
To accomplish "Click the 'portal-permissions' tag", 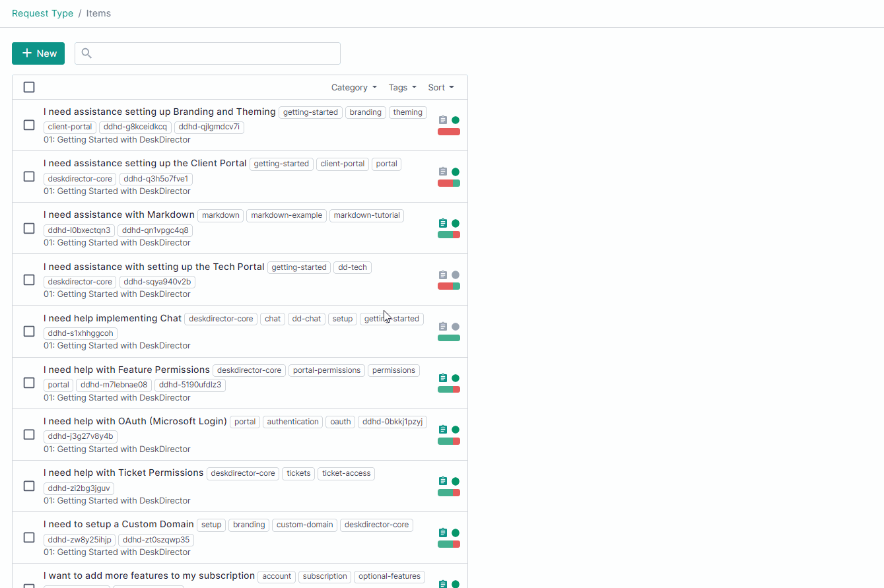I will pos(327,370).
